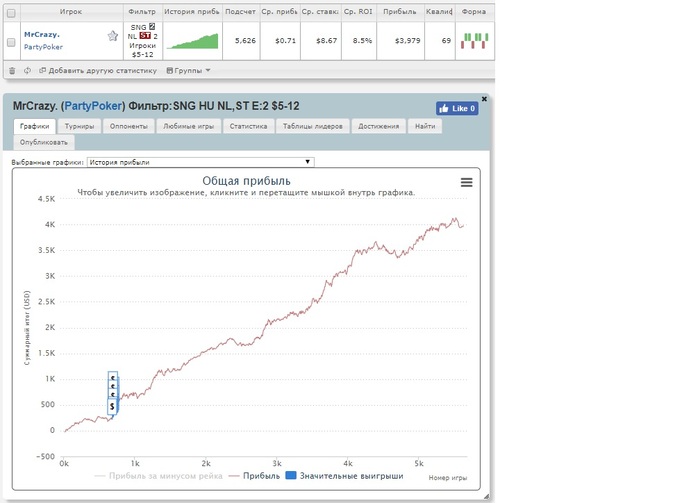Viewport: 700px width, 503px height.
Task: Open the profit history sparkline thumbnail
Action: point(193,41)
